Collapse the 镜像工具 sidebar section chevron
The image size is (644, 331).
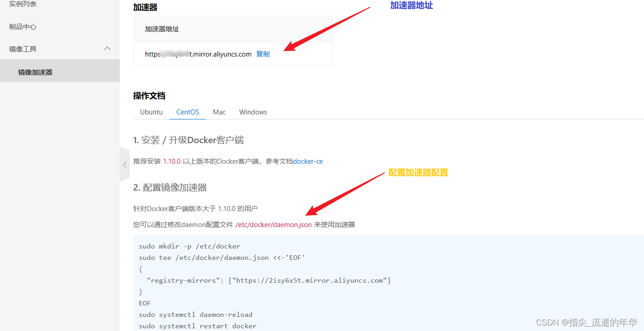pos(107,48)
